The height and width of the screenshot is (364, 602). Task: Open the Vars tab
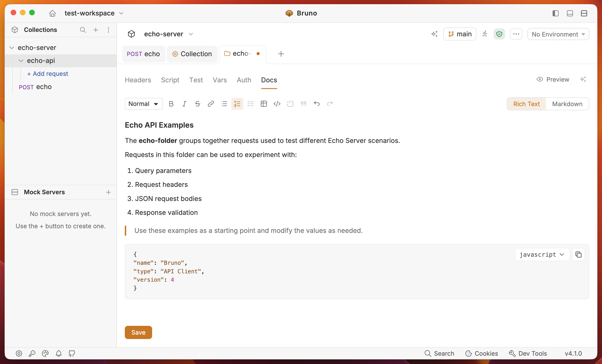point(220,80)
